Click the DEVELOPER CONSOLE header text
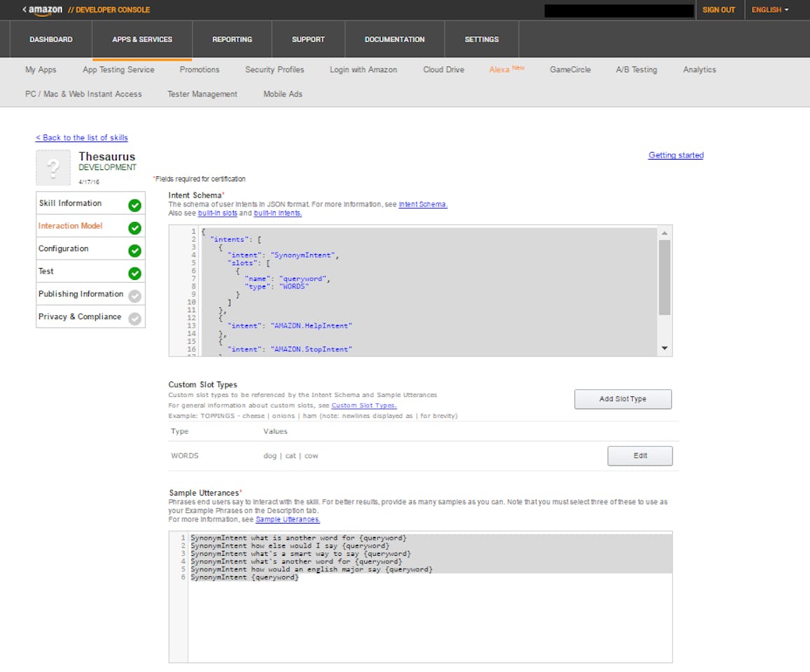Screen dimensions: 810x672 pyautogui.click(x=109, y=10)
